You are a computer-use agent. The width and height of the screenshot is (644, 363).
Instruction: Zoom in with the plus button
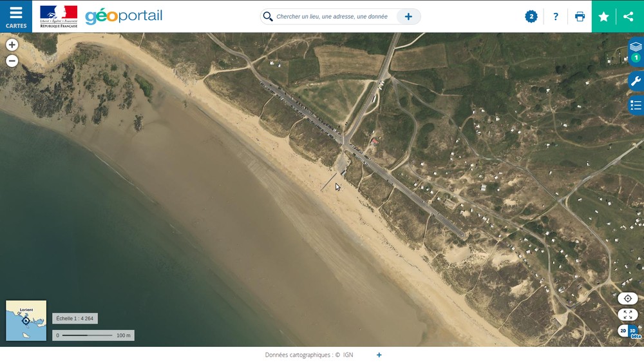pyautogui.click(x=12, y=45)
